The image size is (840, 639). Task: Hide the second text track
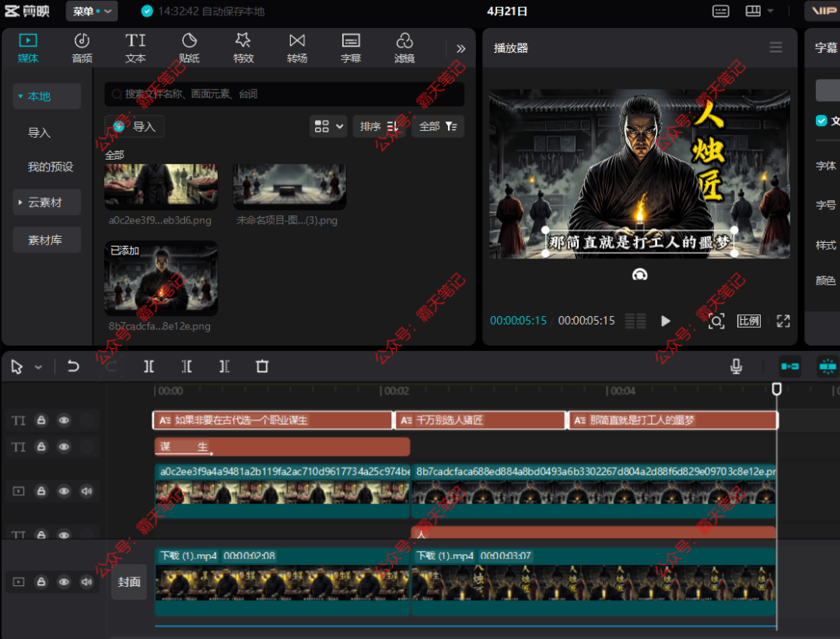point(64,446)
